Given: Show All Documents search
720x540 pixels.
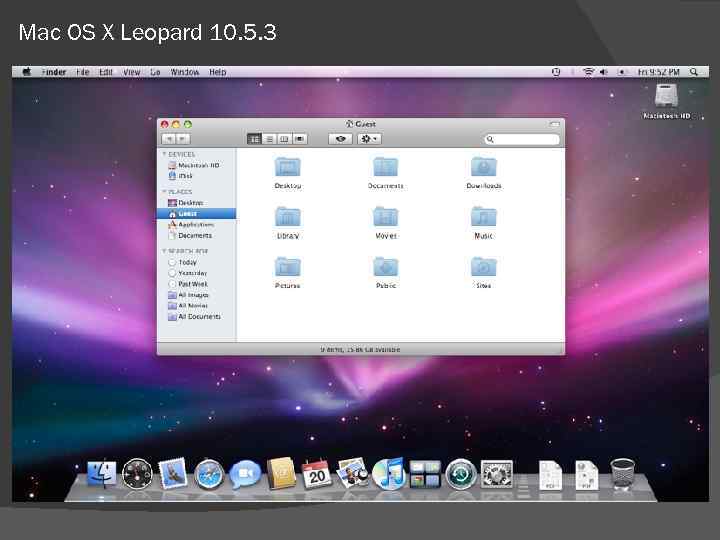Looking at the screenshot, I should point(197,317).
